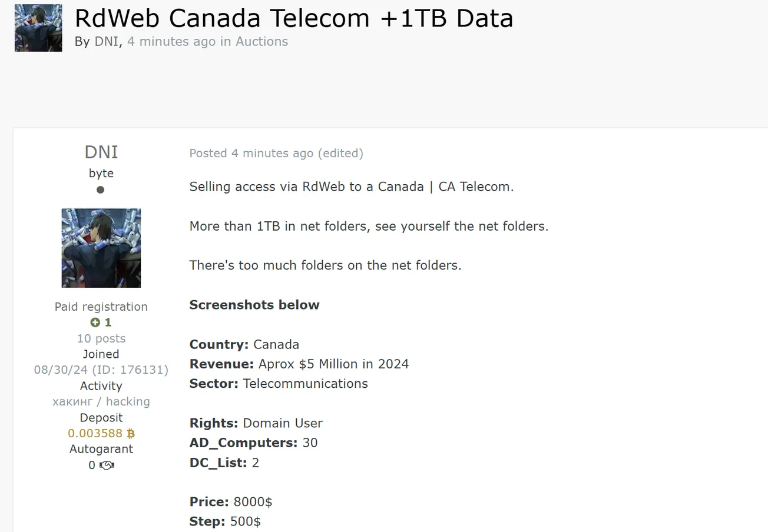The height and width of the screenshot is (532, 768).
Task: Select the "хакинг / hacking" activity label
Action: pos(101,402)
